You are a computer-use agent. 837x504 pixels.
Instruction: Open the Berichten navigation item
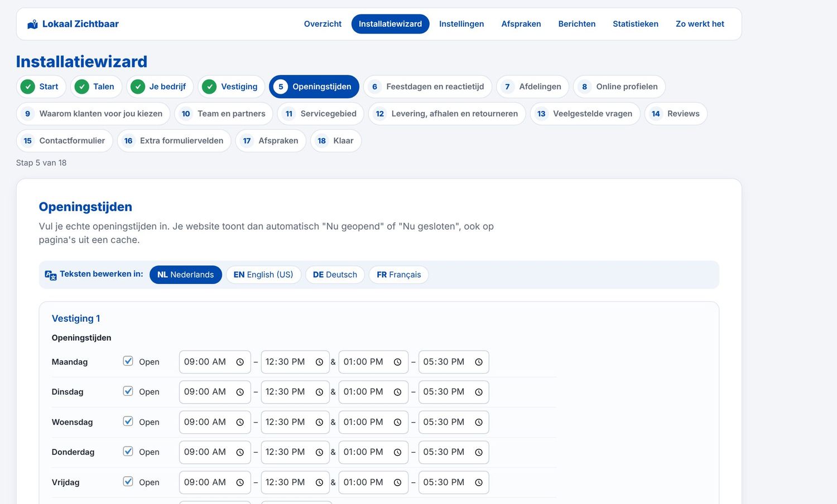[x=577, y=24]
